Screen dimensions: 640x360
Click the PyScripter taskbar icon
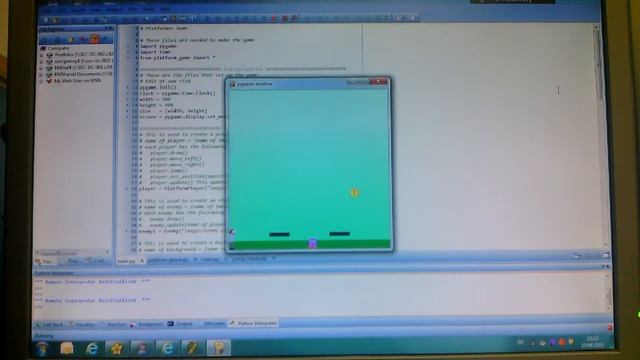[192, 349]
